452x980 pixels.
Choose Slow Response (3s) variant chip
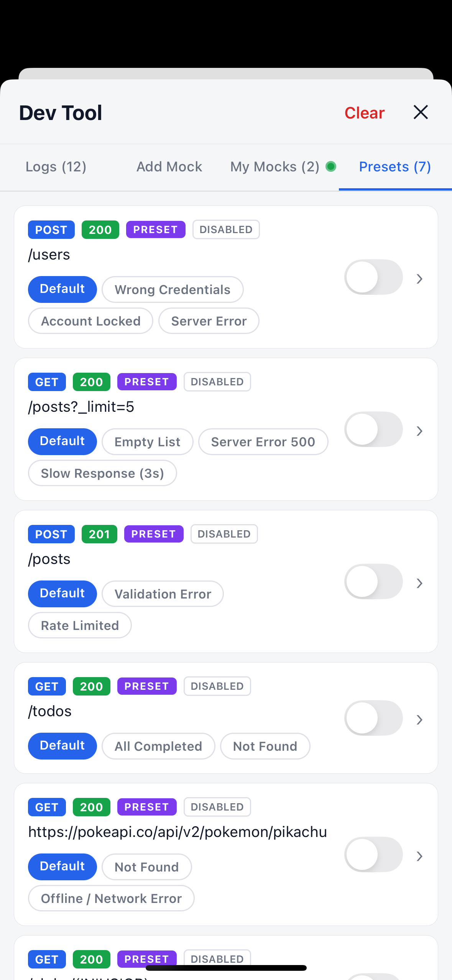(x=102, y=473)
